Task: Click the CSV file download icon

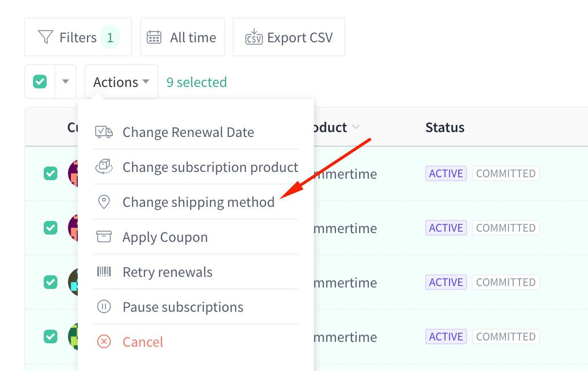Action: pos(254,37)
